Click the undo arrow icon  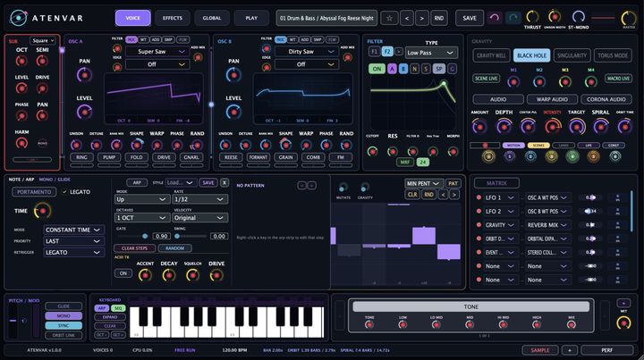point(495,18)
